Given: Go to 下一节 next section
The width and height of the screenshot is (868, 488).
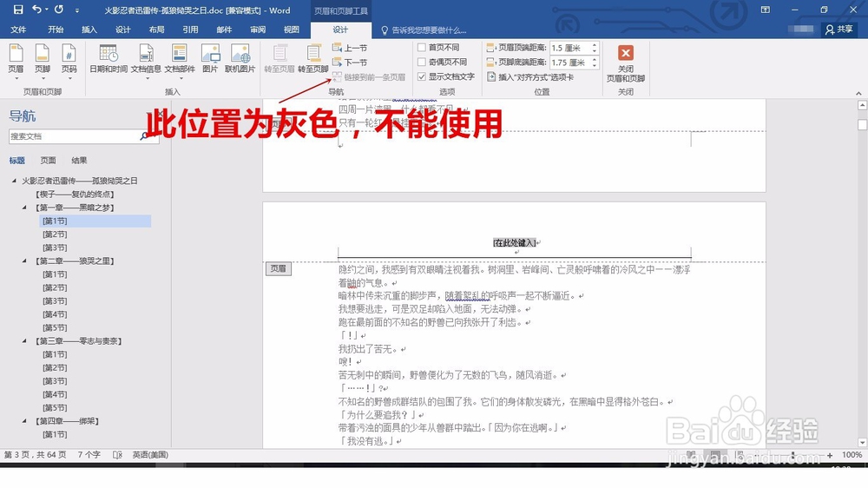Looking at the screenshot, I should click(350, 62).
